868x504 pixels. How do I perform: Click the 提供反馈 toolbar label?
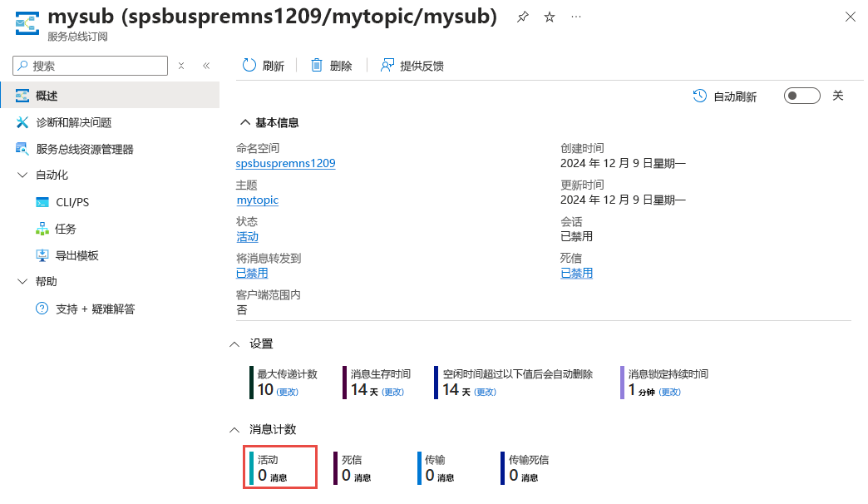click(422, 66)
